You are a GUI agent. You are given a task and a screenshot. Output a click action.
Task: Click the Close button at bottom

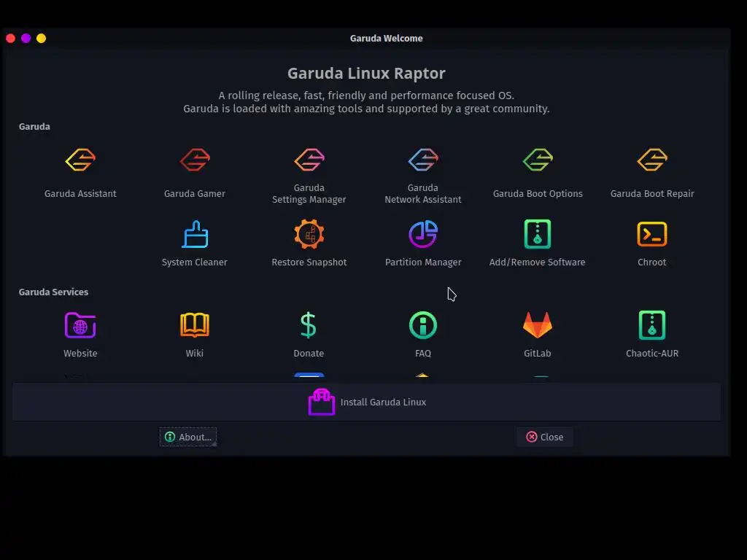click(x=544, y=437)
